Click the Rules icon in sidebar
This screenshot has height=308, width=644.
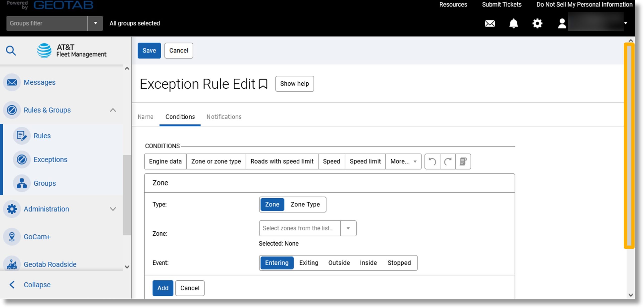21,135
